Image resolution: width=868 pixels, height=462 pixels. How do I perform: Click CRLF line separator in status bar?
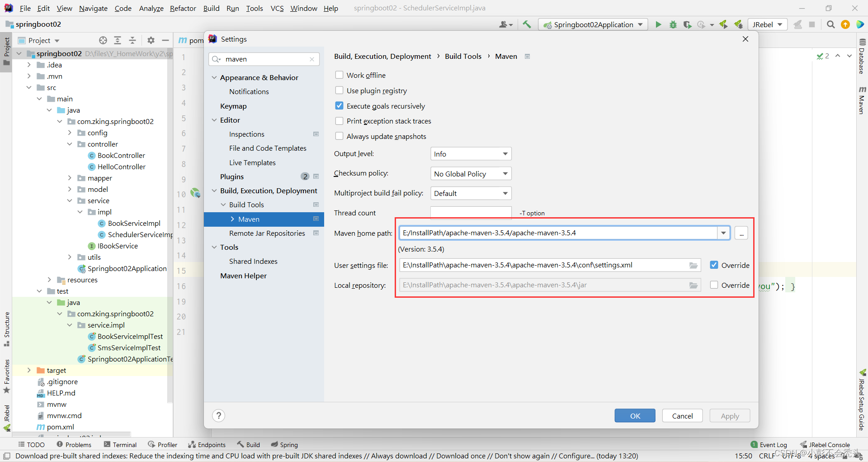pyautogui.click(x=767, y=456)
